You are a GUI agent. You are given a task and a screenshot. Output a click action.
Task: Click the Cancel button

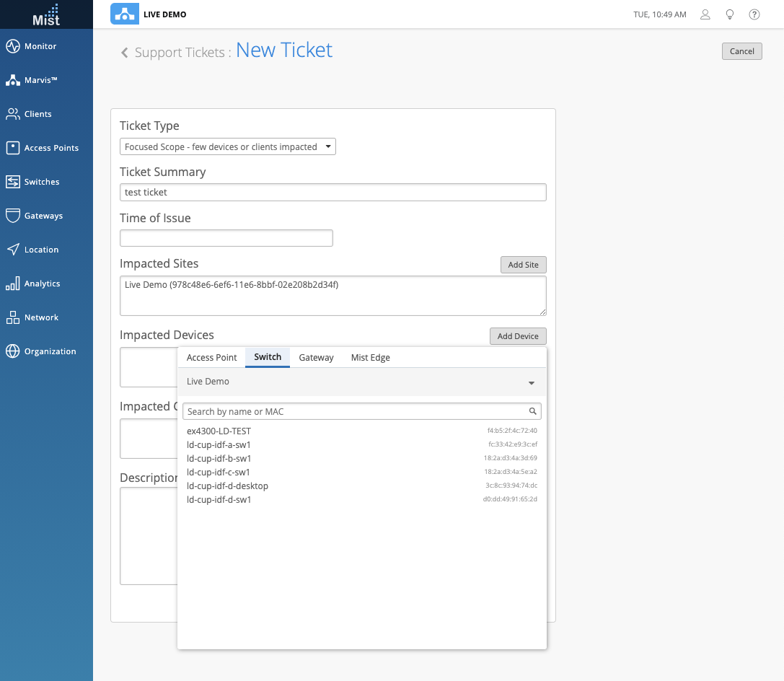pos(741,51)
